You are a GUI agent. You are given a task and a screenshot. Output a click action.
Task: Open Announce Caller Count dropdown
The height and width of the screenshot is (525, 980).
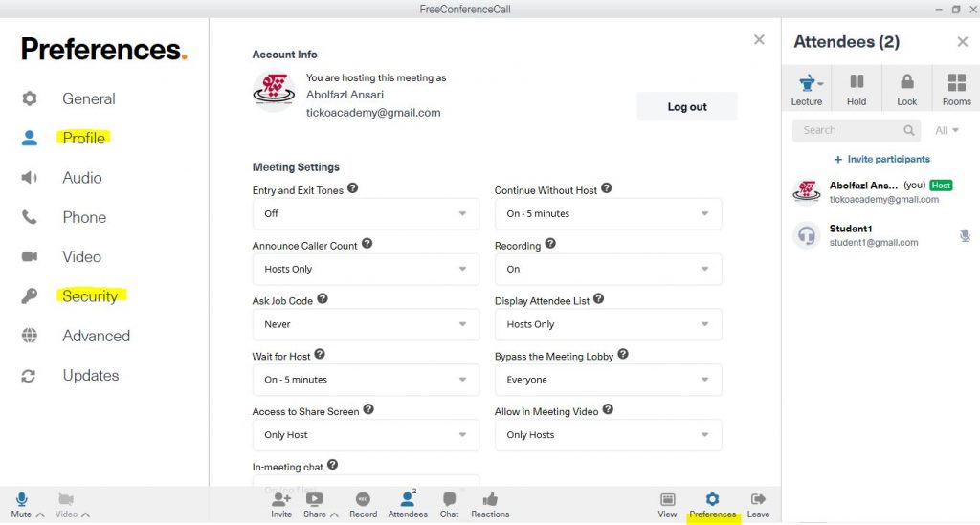pos(366,269)
